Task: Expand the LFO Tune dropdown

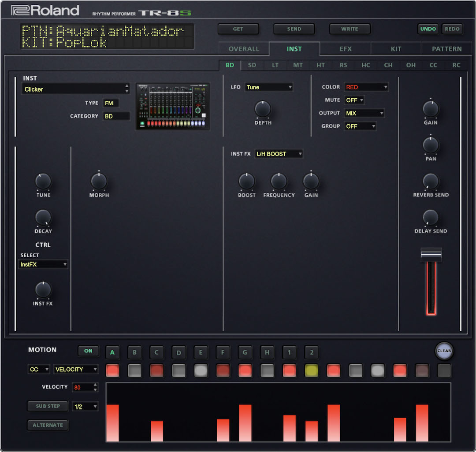Action: (x=269, y=87)
